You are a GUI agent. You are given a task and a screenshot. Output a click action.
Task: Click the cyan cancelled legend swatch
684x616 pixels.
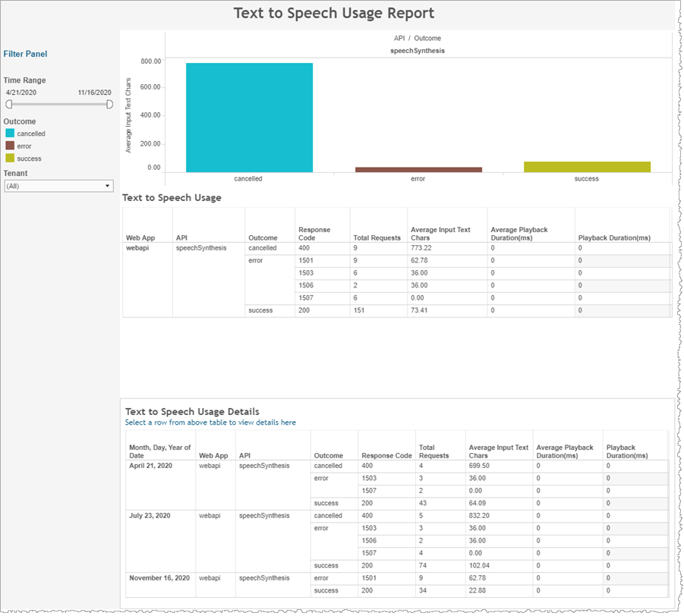10,134
